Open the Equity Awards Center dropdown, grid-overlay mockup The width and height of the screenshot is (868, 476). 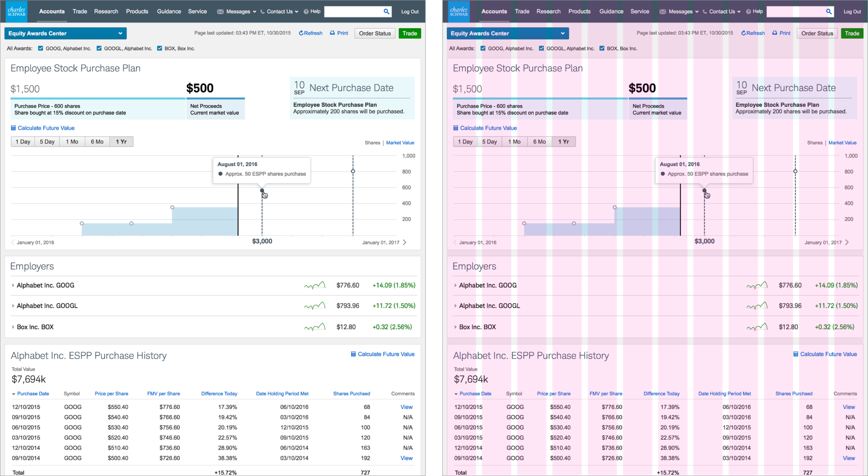(x=508, y=33)
